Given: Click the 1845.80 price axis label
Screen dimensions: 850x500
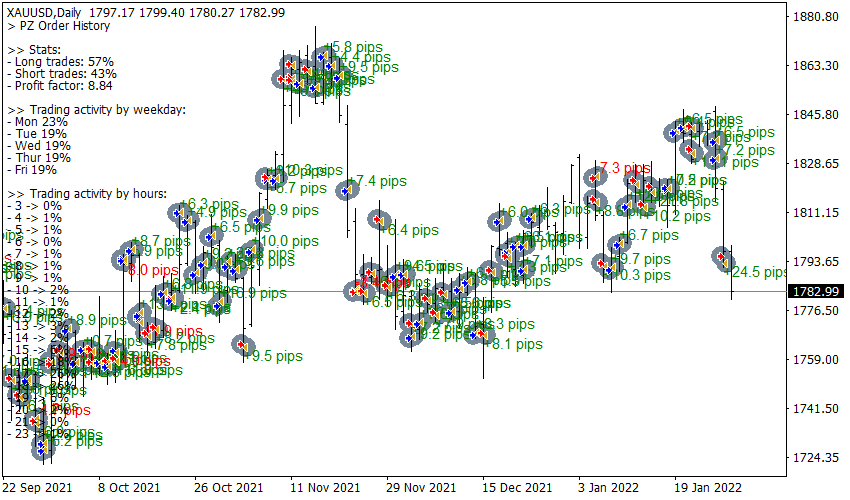Looking at the screenshot, I should coord(815,114).
